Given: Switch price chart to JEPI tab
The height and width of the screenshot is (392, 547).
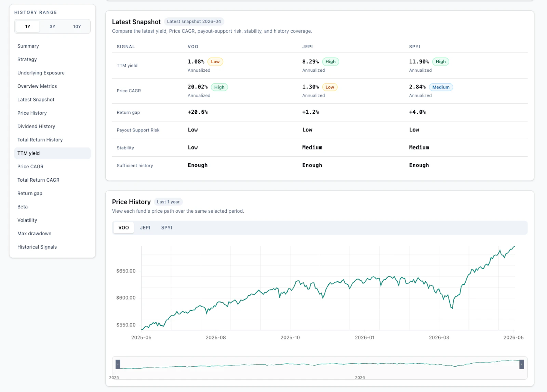Looking at the screenshot, I should pos(145,228).
